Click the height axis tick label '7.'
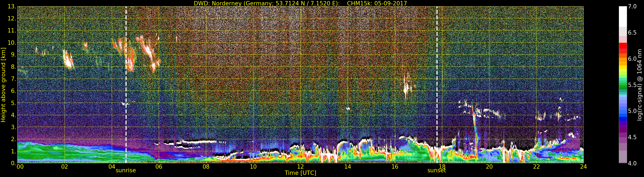Screen dimensions: 644x177 (x=13, y=79)
